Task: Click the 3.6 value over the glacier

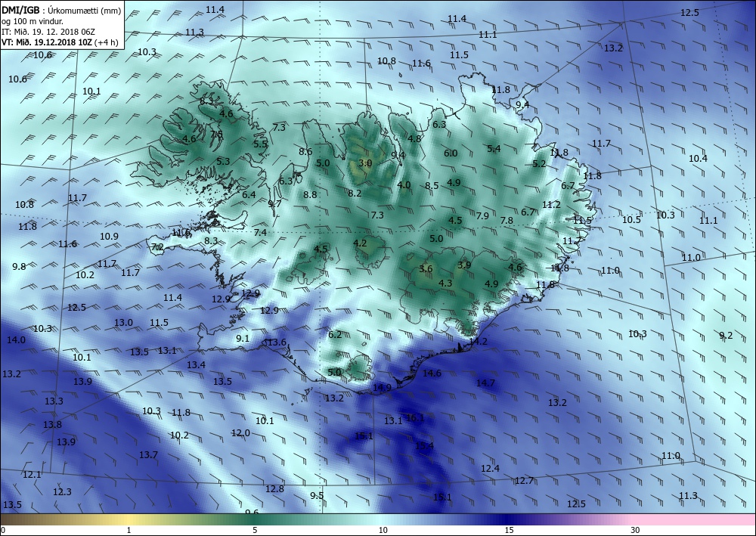Action: tap(426, 269)
